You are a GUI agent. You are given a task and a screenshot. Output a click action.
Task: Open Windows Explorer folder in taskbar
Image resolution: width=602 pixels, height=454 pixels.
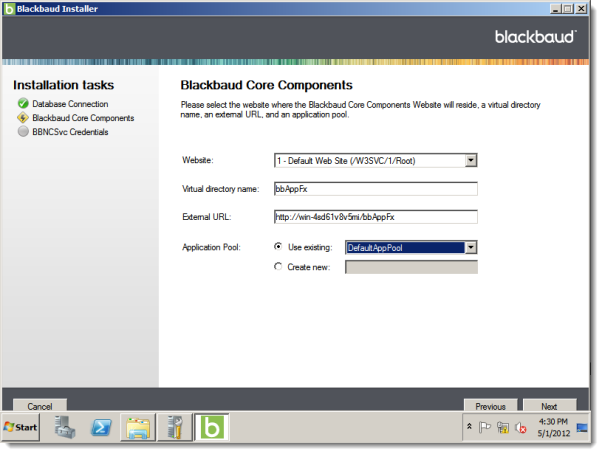pyautogui.click(x=138, y=427)
